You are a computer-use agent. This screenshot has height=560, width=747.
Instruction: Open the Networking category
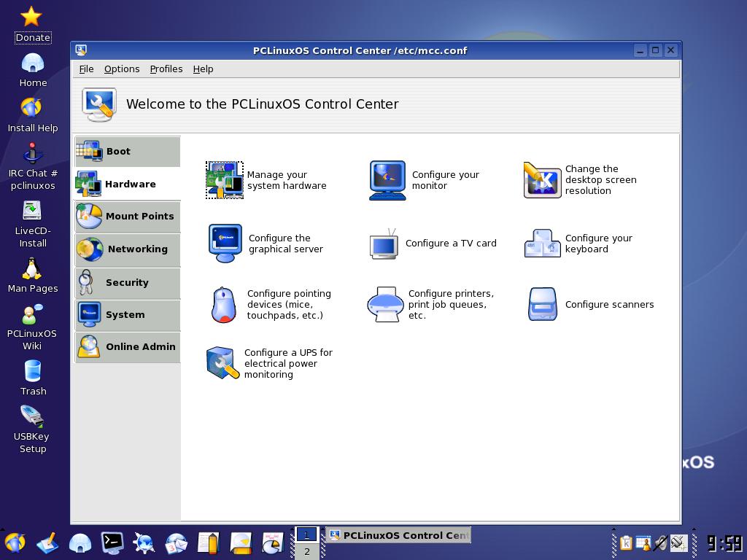(128, 249)
